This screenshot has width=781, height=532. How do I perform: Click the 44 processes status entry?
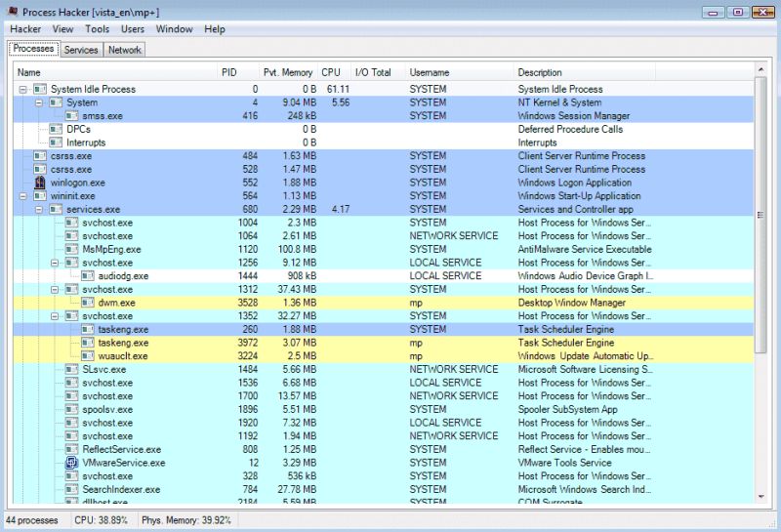[x=32, y=520]
